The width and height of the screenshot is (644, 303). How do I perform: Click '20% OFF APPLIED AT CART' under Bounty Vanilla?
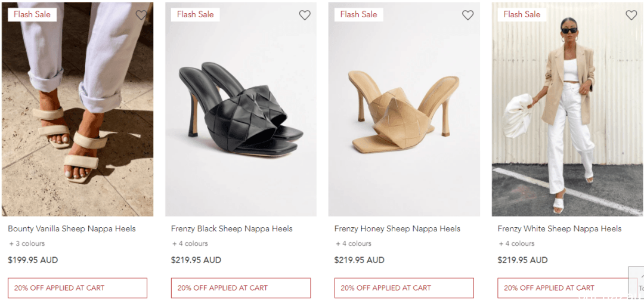click(x=78, y=288)
